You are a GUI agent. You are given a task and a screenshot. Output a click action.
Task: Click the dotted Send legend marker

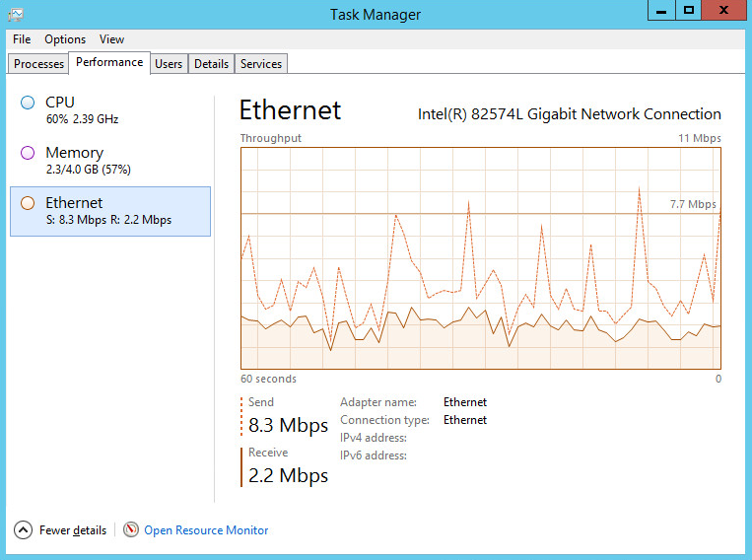pyautogui.click(x=241, y=416)
